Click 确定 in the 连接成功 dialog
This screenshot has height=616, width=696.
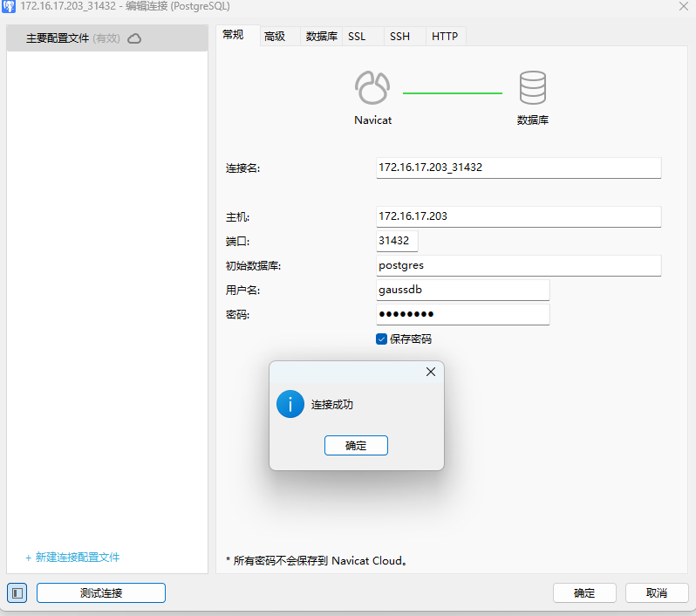coord(356,446)
